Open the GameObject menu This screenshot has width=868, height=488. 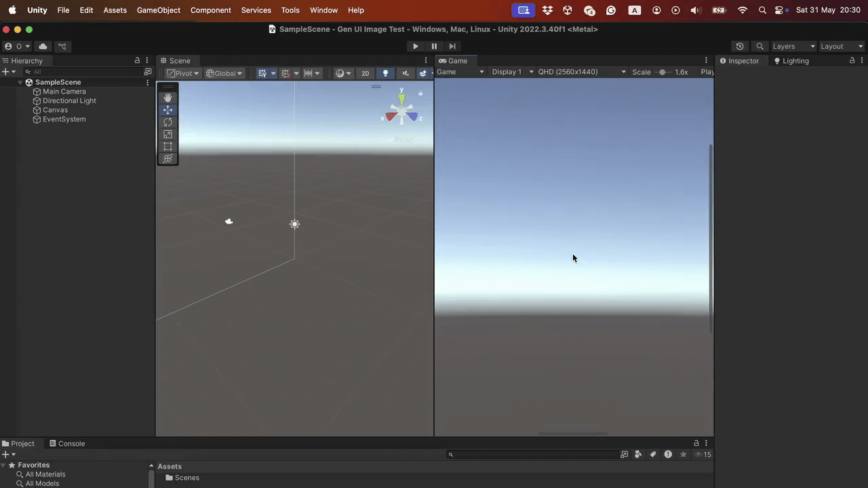coord(158,10)
